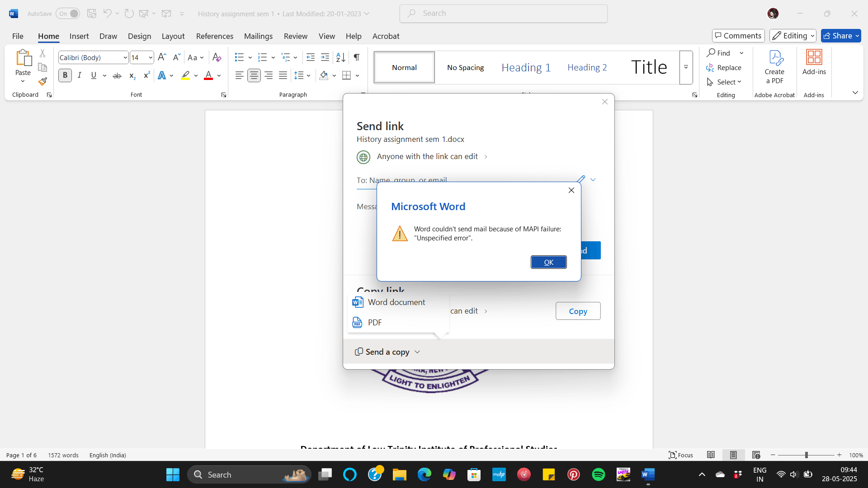The width and height of the screenshot is (868, 488).
Task: Toggle the AutoSave switch off
Action: [68, 14]
